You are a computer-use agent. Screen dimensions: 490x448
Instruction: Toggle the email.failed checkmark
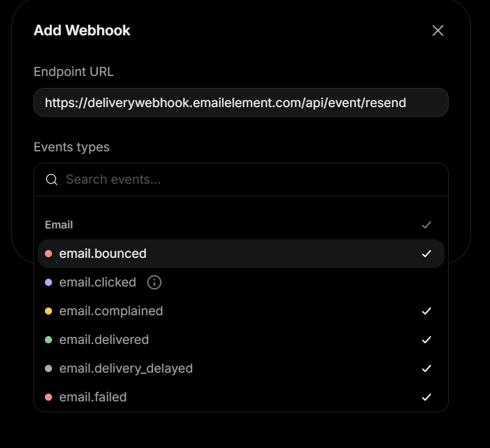(x=426, y=397)
